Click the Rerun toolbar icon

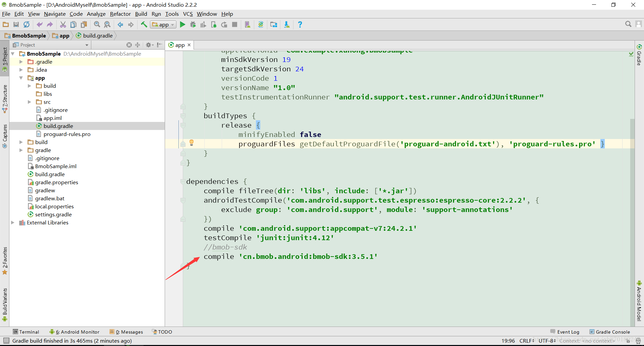coord(224,24)
